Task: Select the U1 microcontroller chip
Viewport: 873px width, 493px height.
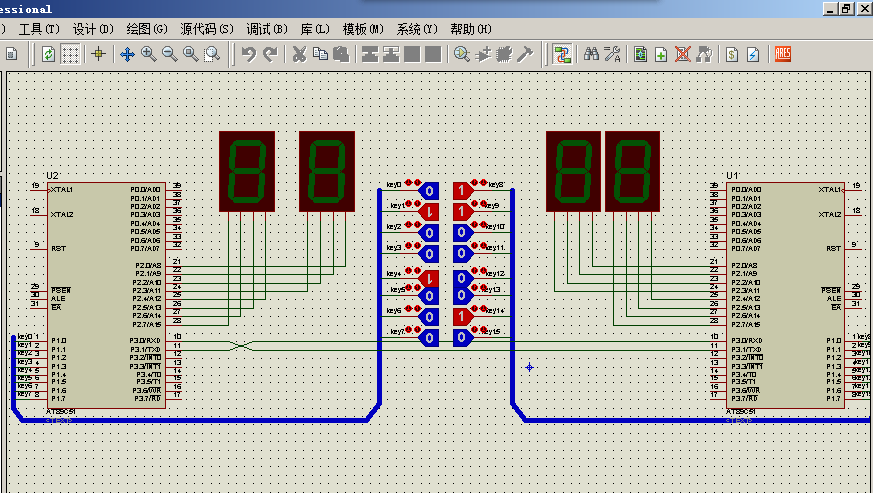Action: [x=785, y=295]
